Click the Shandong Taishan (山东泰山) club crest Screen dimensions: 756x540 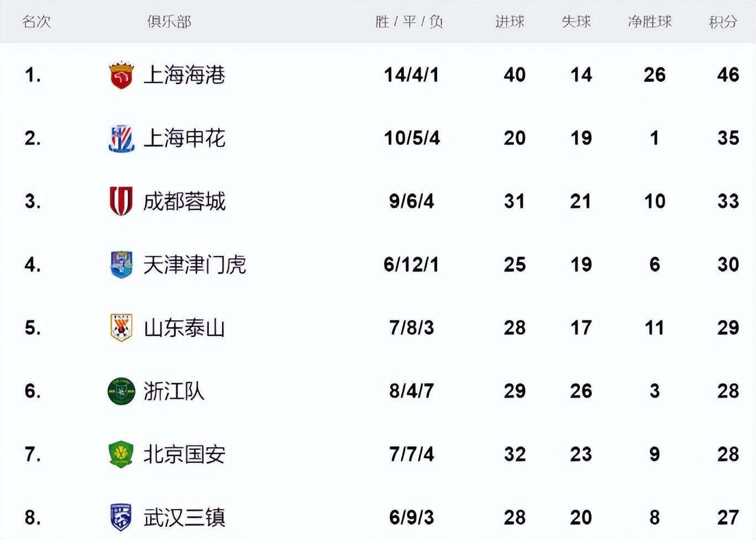point(121,327)
